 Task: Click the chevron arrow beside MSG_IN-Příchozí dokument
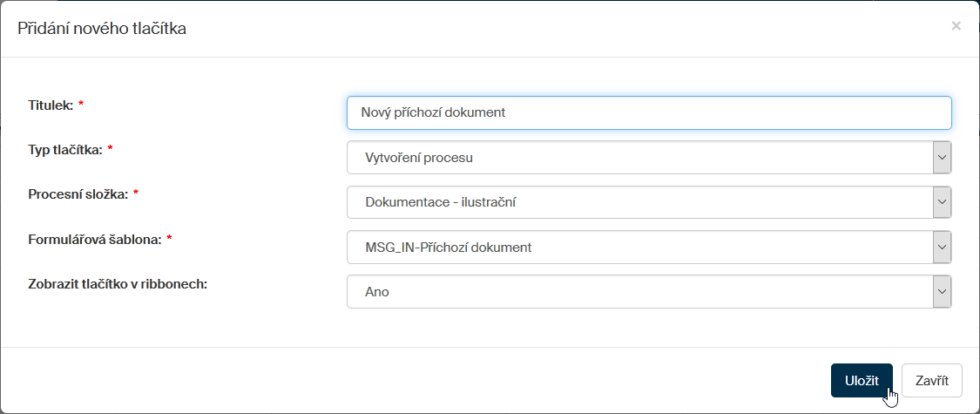[941, 247]
